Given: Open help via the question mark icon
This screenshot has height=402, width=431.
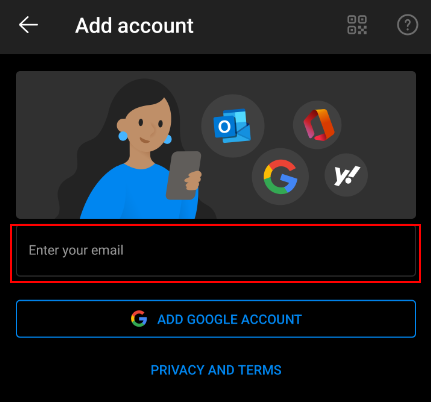Looking at the screenshot, I should coord(407,25).
